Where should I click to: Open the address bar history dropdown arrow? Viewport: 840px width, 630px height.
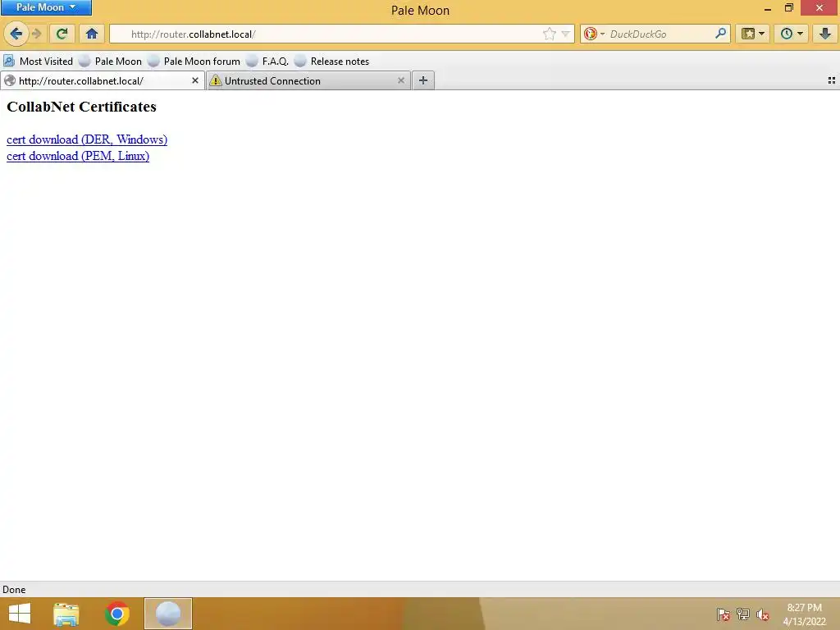pyautogui.click(x=565, y=34)
